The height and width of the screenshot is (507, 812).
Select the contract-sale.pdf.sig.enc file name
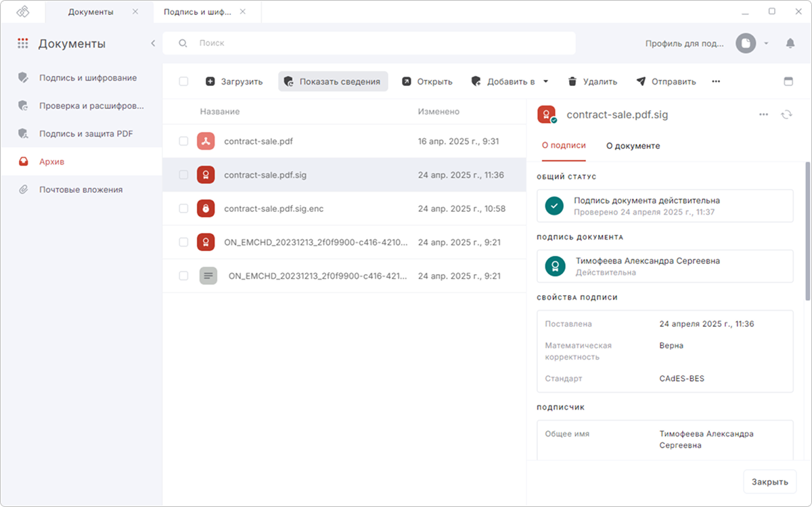pyautogui.click(x=274, y=208)
